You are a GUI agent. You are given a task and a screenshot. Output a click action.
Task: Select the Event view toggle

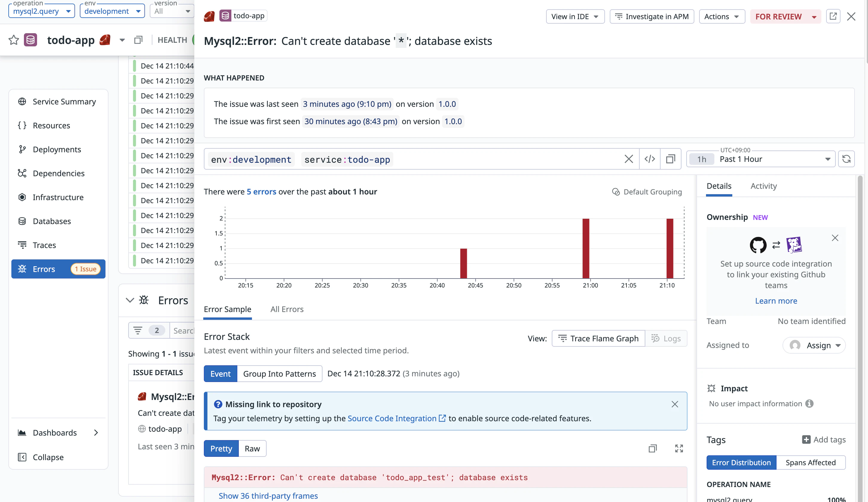pos(221,373)
